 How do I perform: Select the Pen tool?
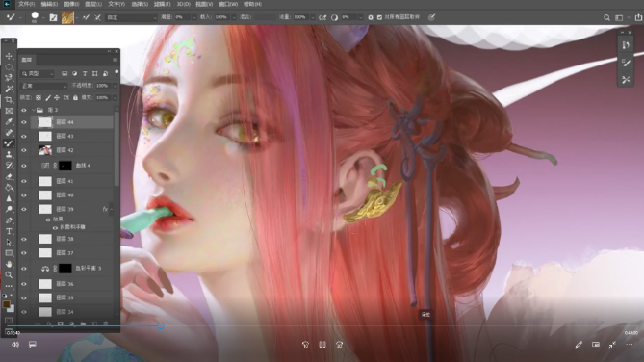(9, 220)
